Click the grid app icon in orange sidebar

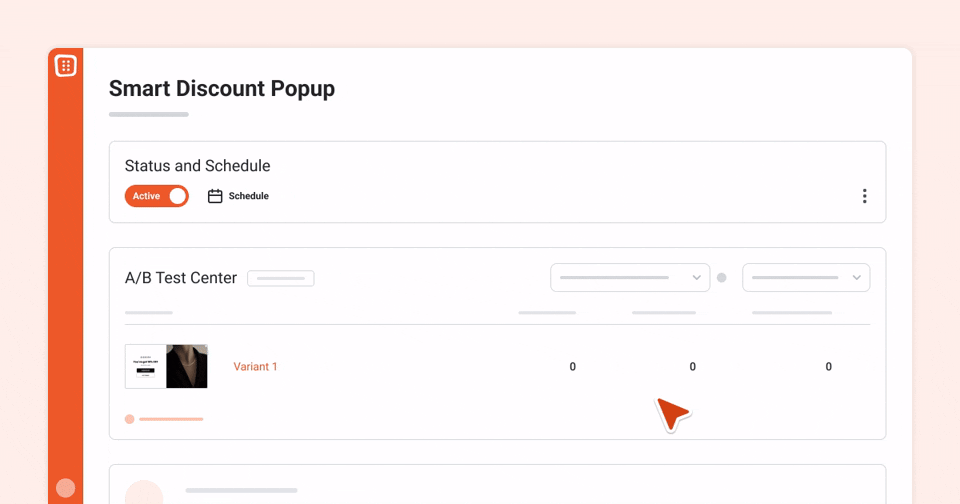[66, 66]
